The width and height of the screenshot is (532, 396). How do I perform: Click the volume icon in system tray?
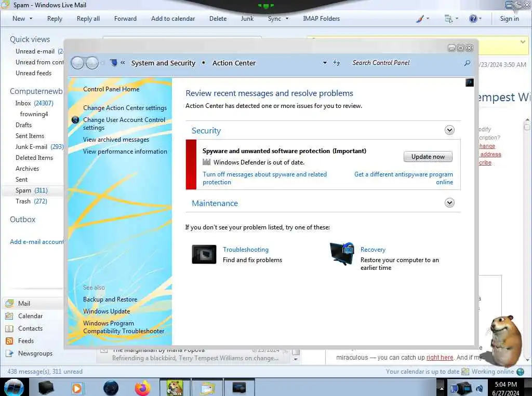coord(480,388)
